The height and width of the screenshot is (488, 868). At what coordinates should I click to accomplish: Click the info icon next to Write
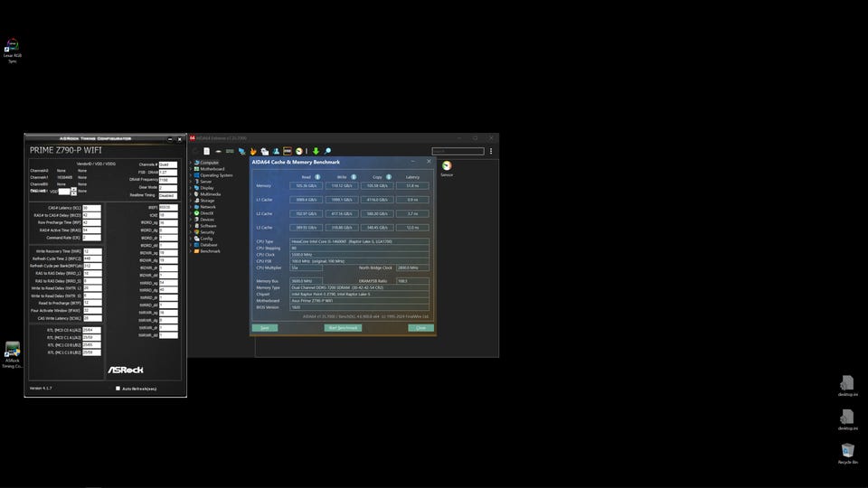[x=354, y=177]
